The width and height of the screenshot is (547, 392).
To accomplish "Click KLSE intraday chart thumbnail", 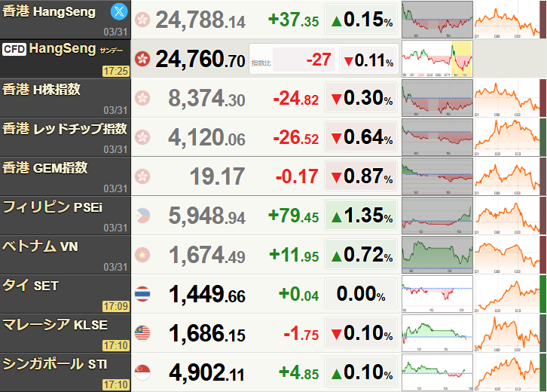I will coord(437,333).
